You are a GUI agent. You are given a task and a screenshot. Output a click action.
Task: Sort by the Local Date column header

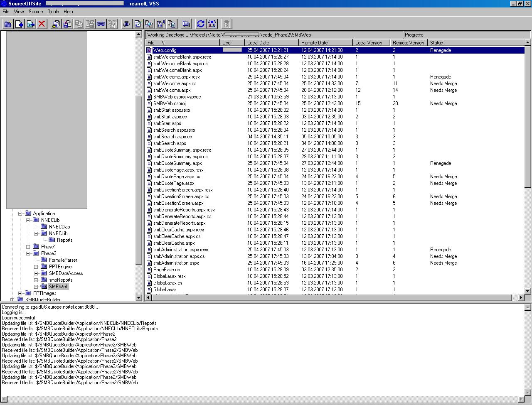(272, 43)
